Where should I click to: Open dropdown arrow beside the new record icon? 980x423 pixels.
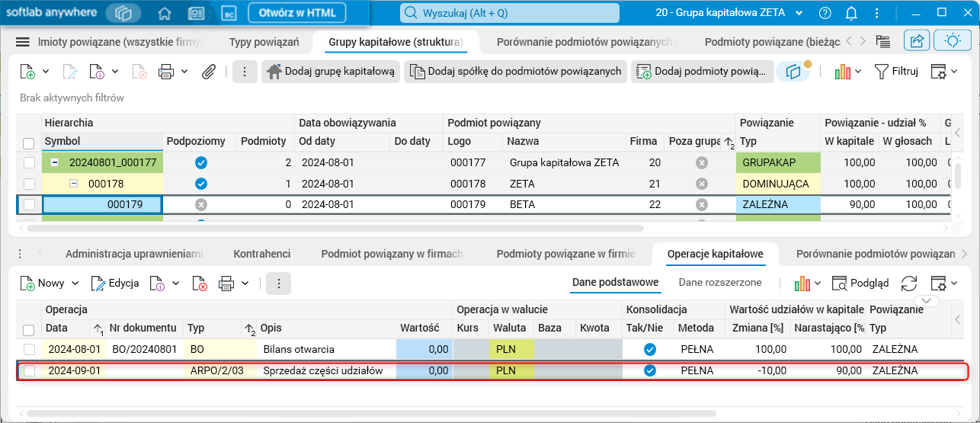pyautogui.click(x=46, y=72)
